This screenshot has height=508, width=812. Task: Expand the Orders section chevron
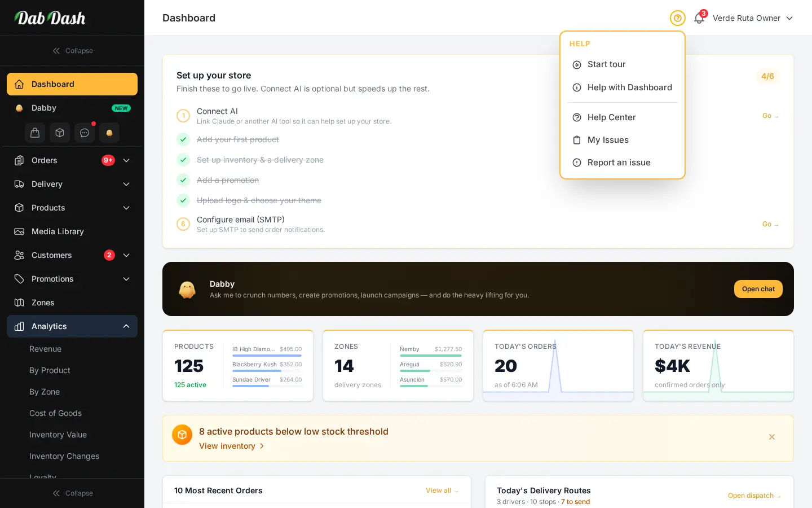click(x=126, y=160)
